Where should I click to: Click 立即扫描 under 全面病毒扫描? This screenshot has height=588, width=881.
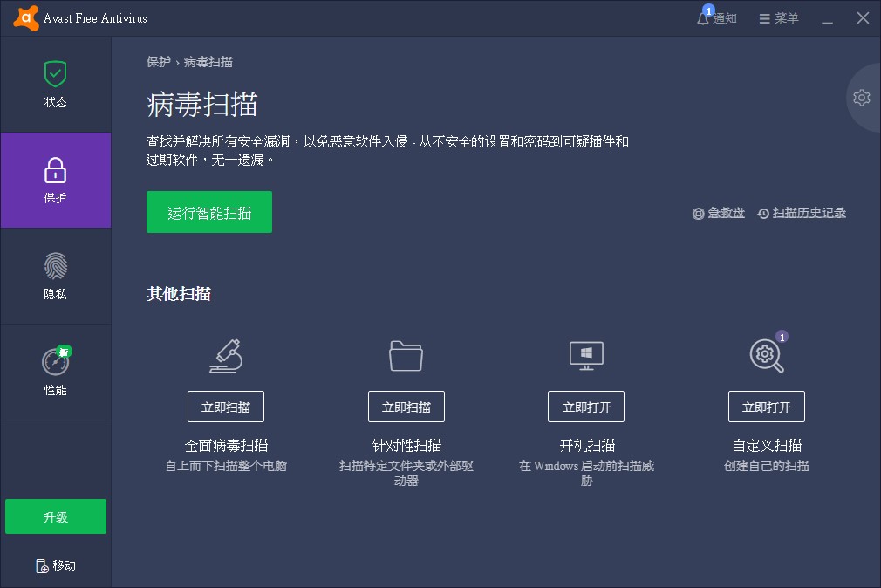pos(225,406)
